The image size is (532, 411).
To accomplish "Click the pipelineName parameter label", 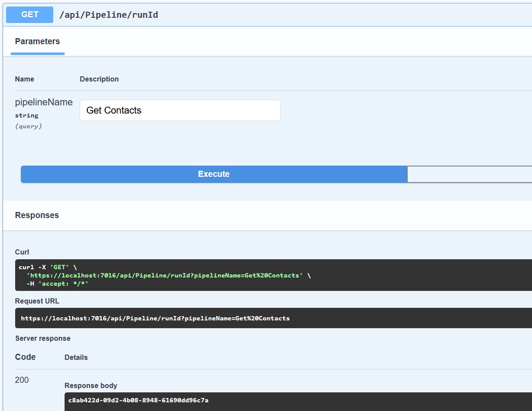I will [x=44, y=102].
